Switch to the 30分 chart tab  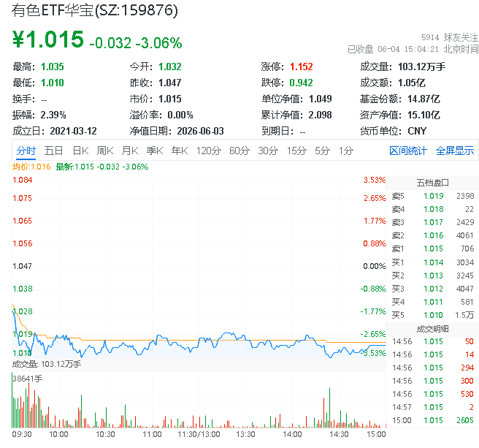pyautogui.click(x=268, y=151)
